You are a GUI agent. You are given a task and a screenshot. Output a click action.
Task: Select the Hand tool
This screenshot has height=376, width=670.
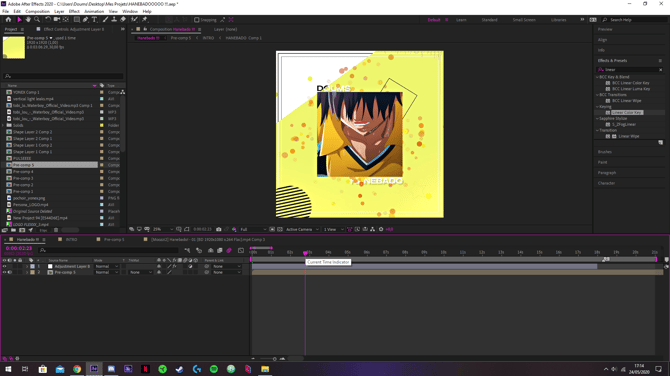click(28, 20)
